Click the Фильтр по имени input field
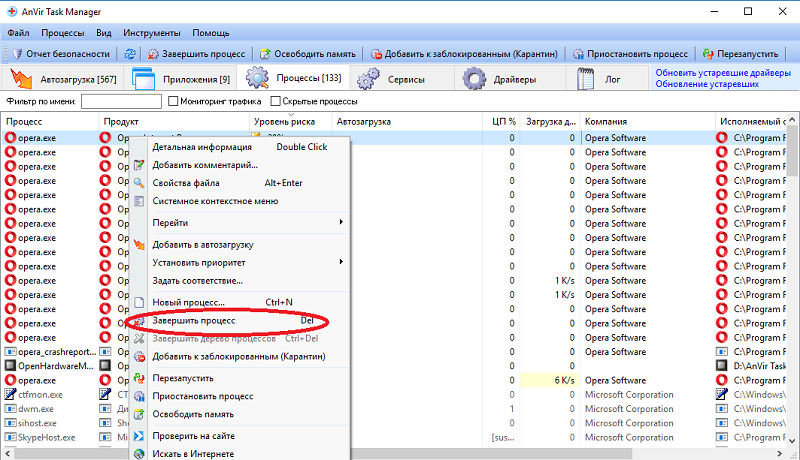Screen dimensions: 800x460 tap(121, 101)
